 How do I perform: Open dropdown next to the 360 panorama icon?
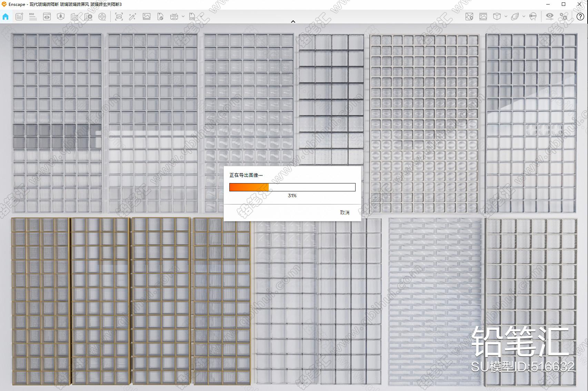183,17
